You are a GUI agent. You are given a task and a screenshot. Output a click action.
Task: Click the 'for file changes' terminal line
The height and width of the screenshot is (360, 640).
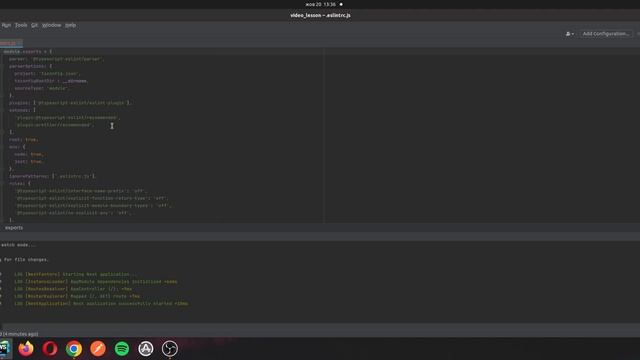click(x=25, y=260)
